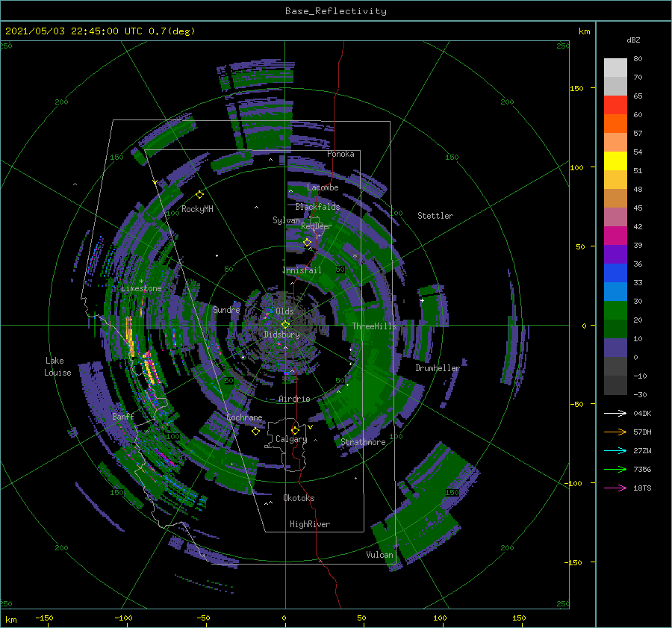Pick the light gray 80-70 dBZ swatch
672x628 pixels.
pos(615,67)
